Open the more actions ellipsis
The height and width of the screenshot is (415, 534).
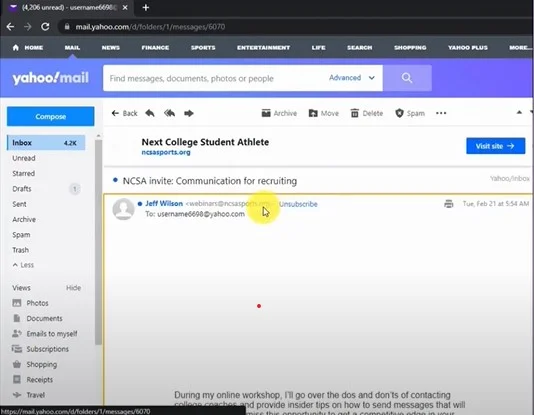(x=441, y=113)
